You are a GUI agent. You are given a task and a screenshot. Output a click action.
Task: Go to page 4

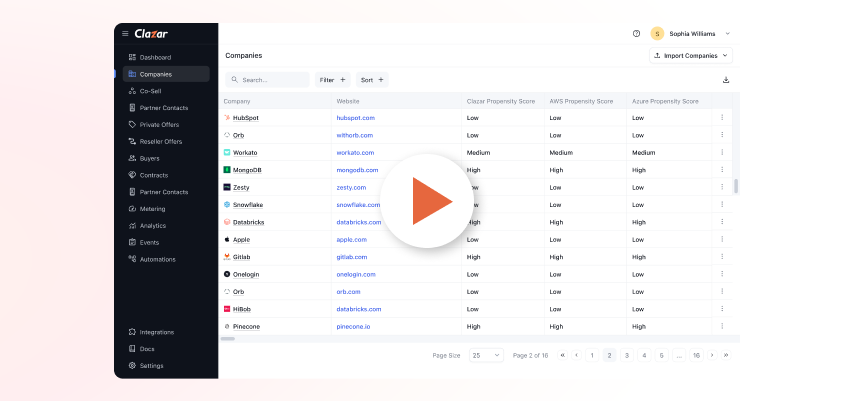point(645,355)
